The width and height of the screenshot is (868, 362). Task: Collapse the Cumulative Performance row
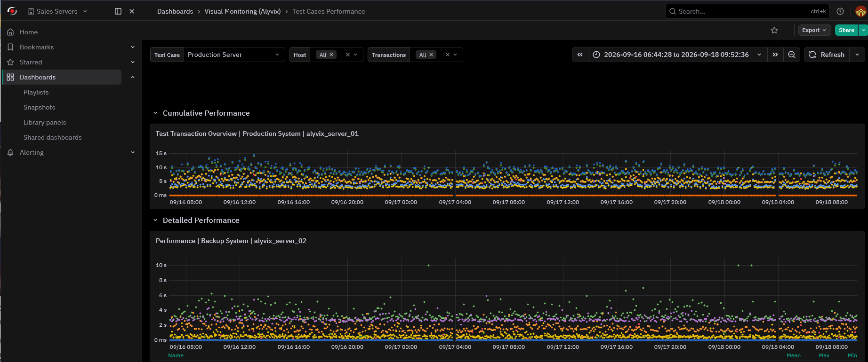point(155,113)
